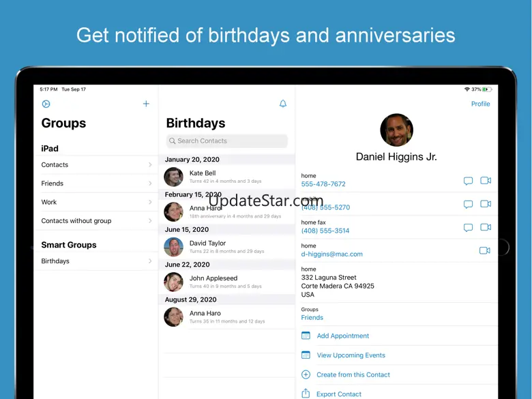The image size is (532, 399).
Task: Call the number (408) 555-5270
Action: coord(326,207)
